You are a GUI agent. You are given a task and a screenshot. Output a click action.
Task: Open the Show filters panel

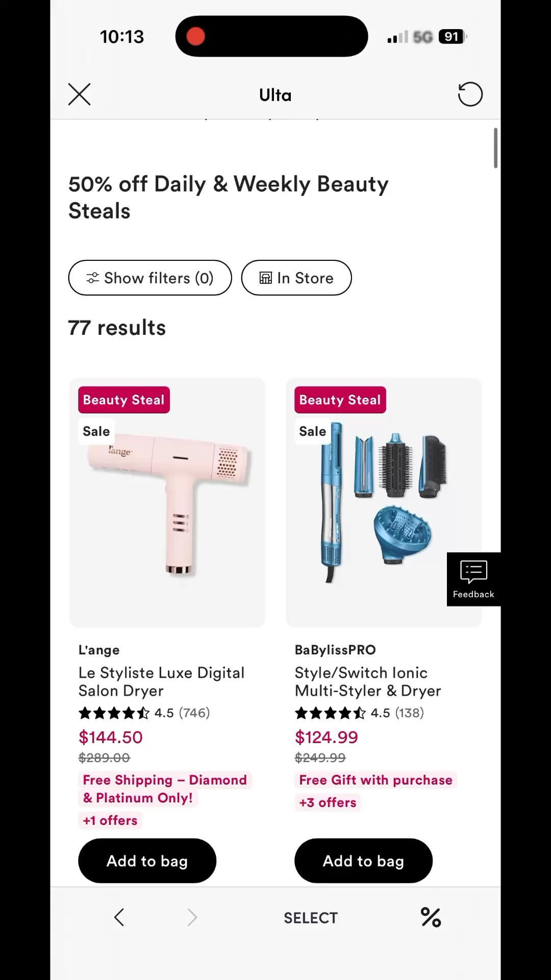click(149, 278)
